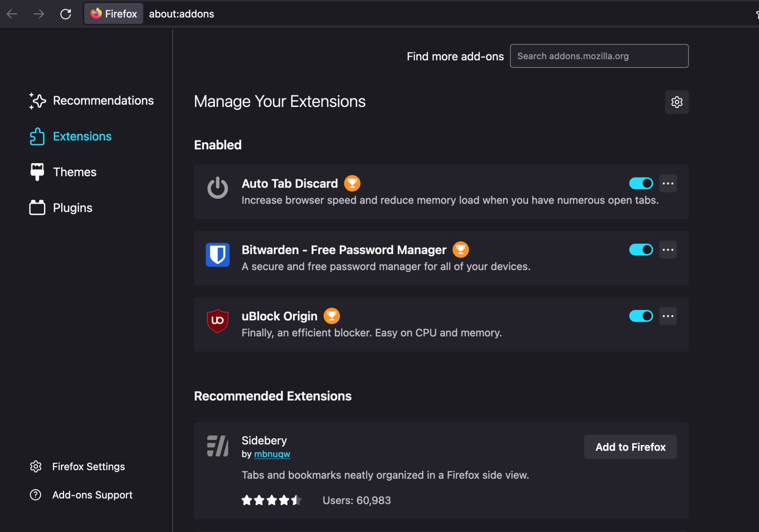
Task: Disable the Auto Tab Discard extension toggle
Action: point(641,184)
